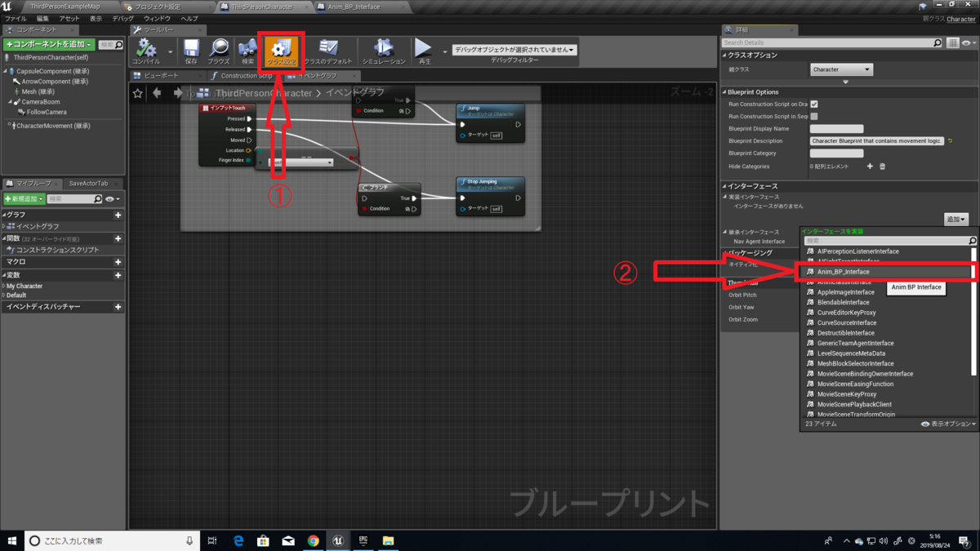Toggle Run Construction Script on Drag checkbox
The width and height of the screenshot is (980, 551).
pos(814,104)
